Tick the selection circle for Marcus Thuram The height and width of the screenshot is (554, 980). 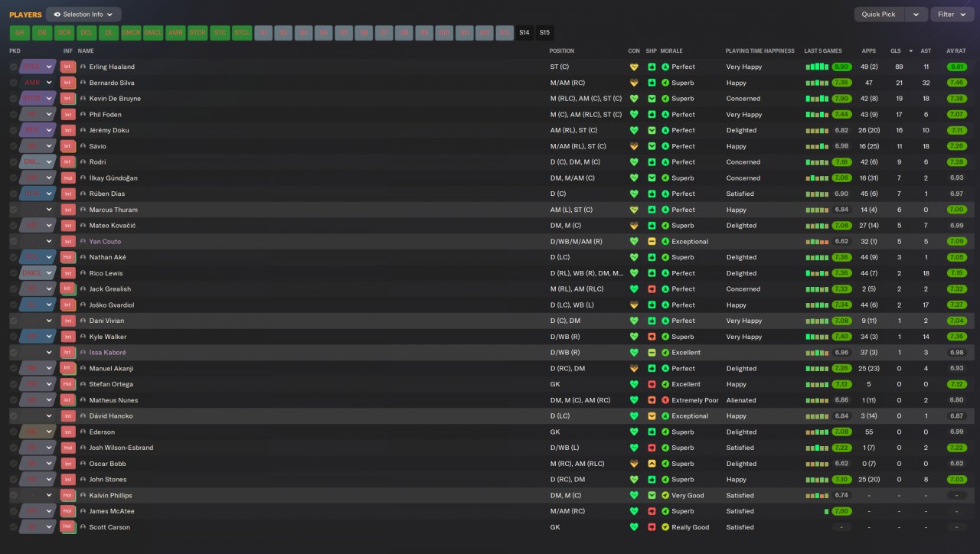(14, 210)
